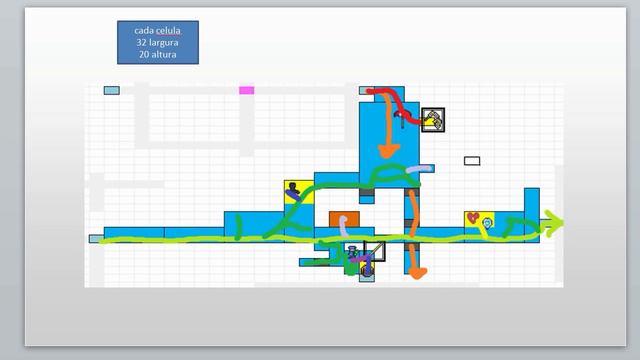Click the orange arrowhead at bottom of map
The width and height of the screenshot is (640, 360).
(x=417, y=273)
